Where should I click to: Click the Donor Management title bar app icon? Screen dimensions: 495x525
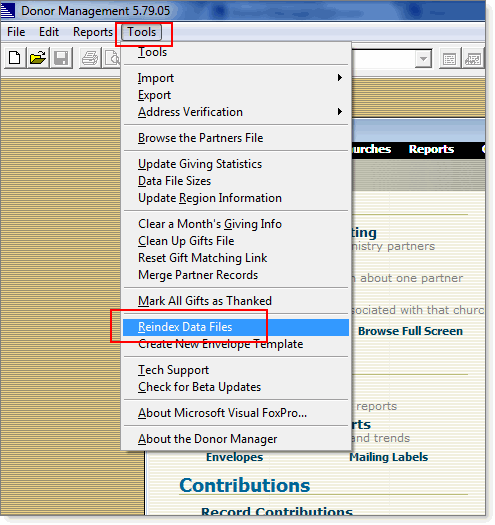pyautogui.click(x=8, y=10)
